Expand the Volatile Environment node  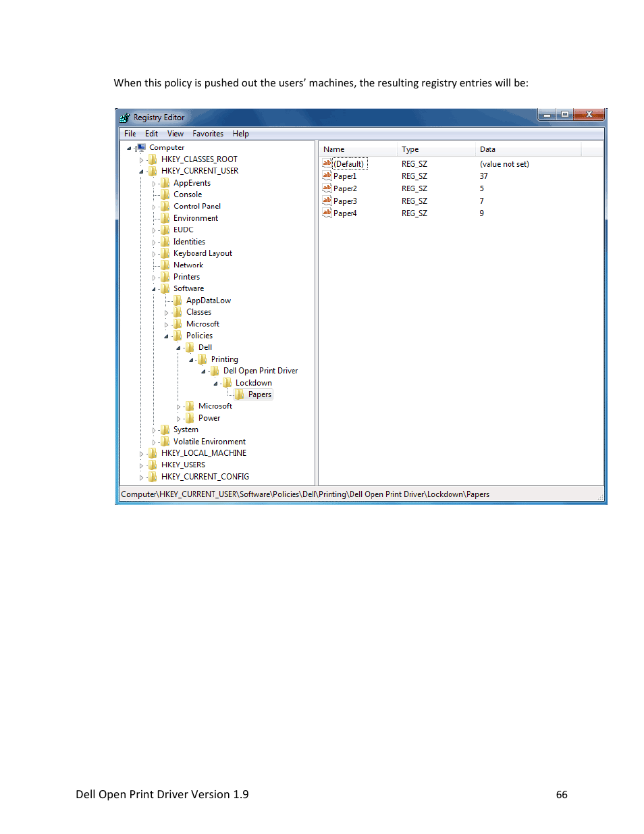[154, 442]
